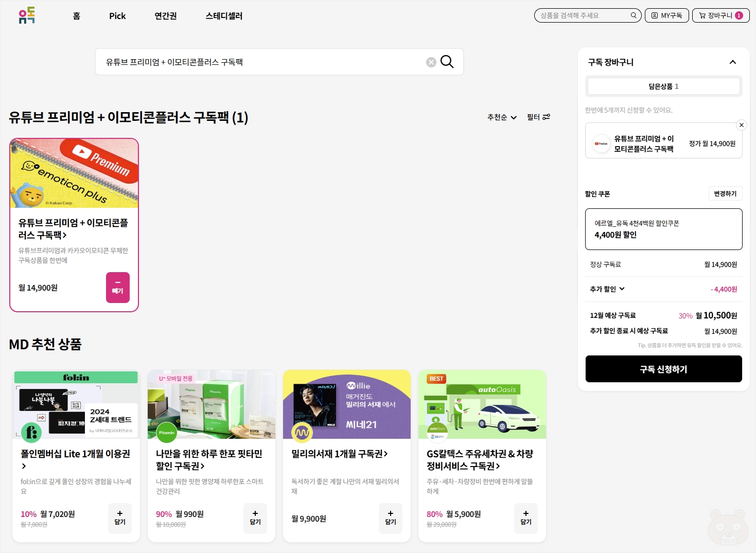Clear the main search field with X icon

click(x=431, y=62)
